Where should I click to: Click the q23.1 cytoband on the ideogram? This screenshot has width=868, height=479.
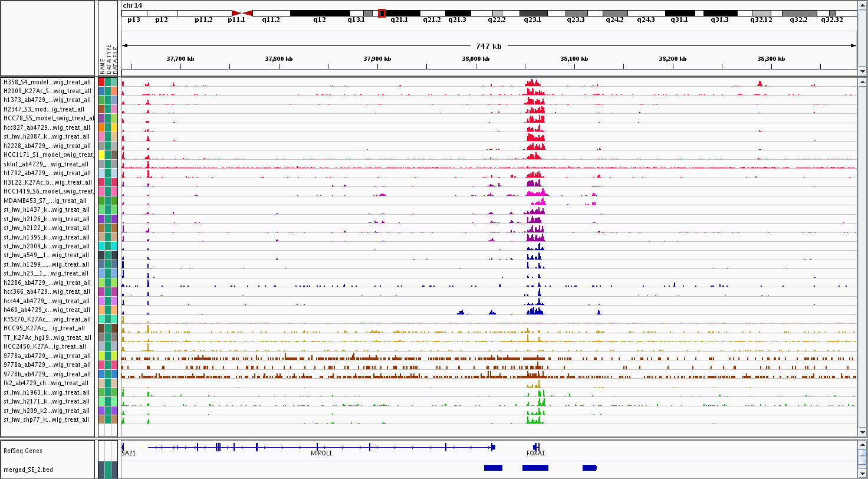tap(533, 13)
